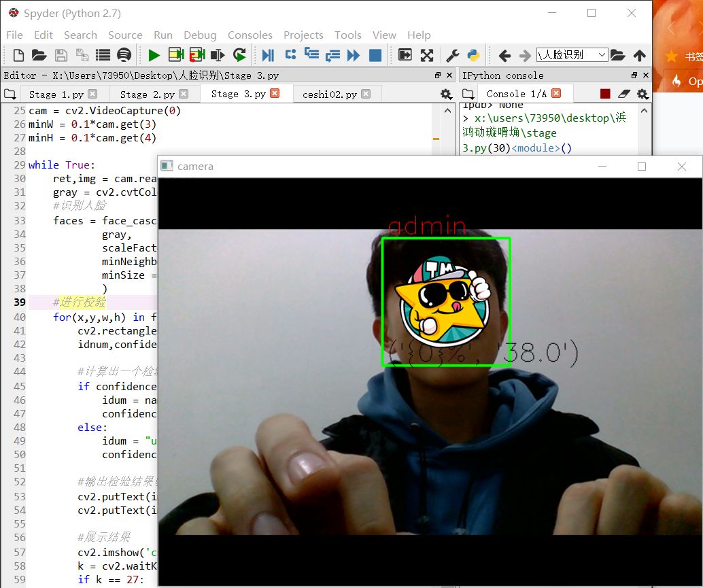Image resolution: width=703 pixels, height=588 pixels.
Task: Run the current file with green play icon
Action: 154,56
